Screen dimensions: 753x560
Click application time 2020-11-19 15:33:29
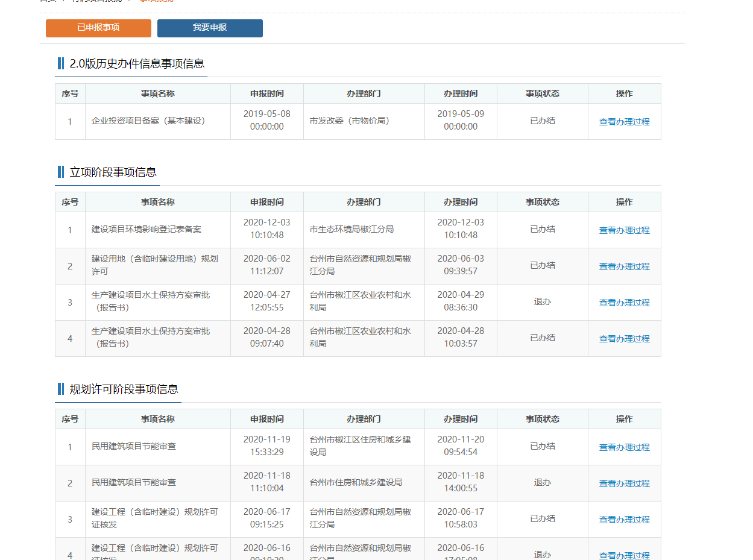tap(267, 445)
